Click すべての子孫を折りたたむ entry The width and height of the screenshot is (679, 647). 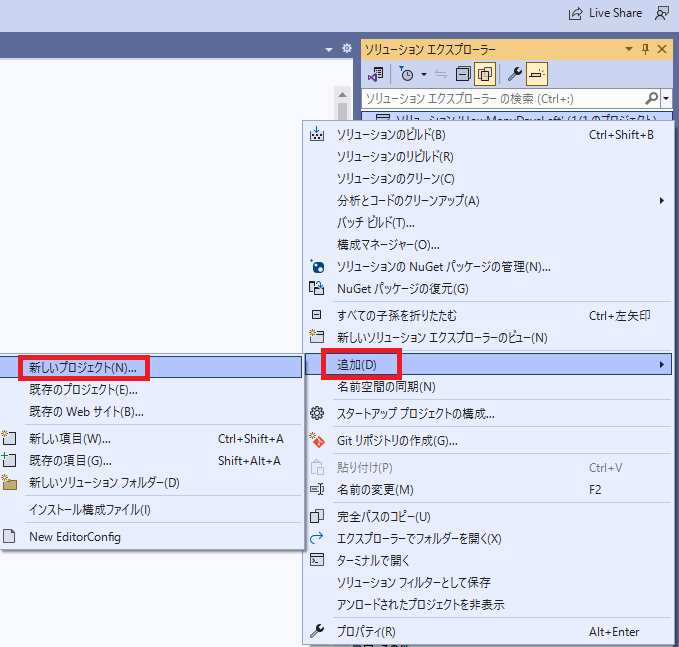coord(489,316)
